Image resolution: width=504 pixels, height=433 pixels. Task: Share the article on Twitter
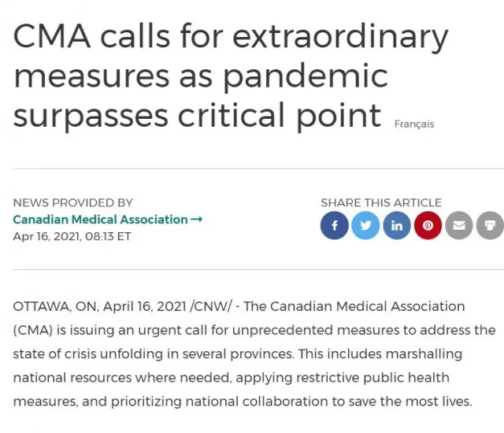[365, 225]
